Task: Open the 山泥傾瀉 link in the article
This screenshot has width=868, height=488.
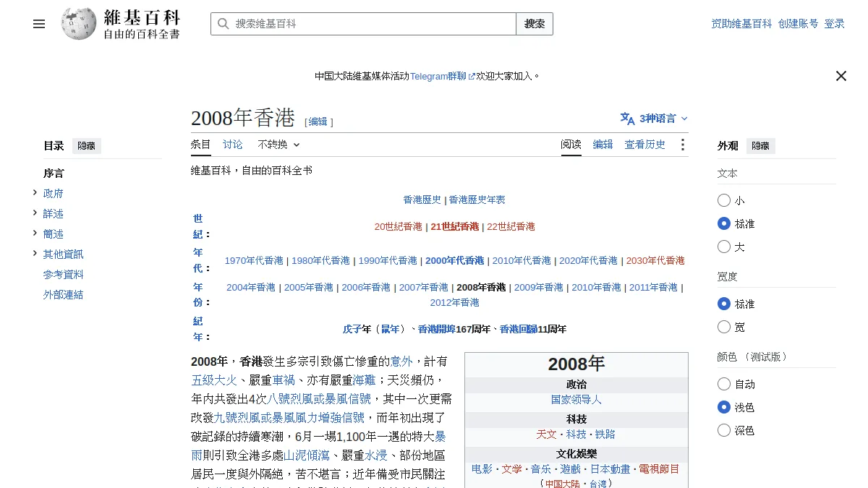Action: (x=307, y=455)
